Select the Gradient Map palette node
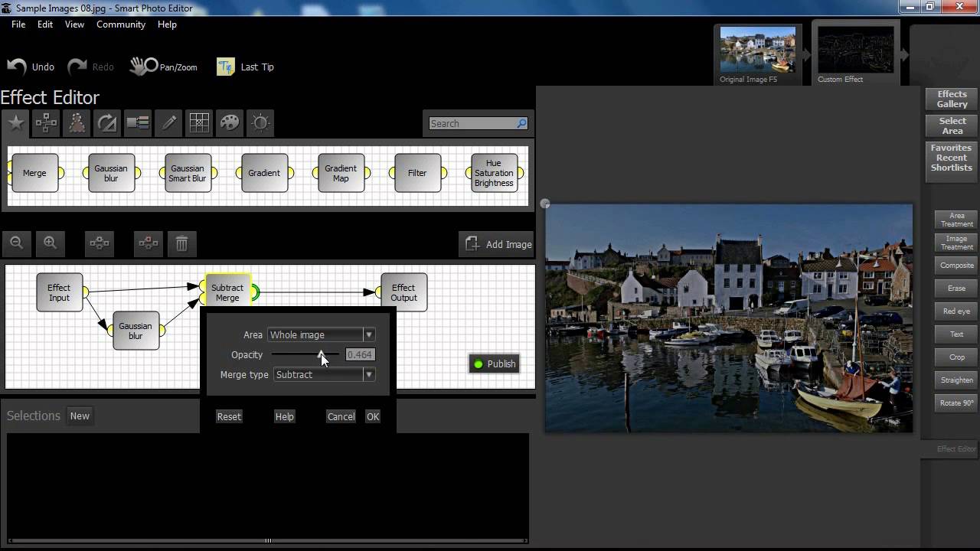The width and height of the screenshot is (980, 551). [x=341, y=173]
